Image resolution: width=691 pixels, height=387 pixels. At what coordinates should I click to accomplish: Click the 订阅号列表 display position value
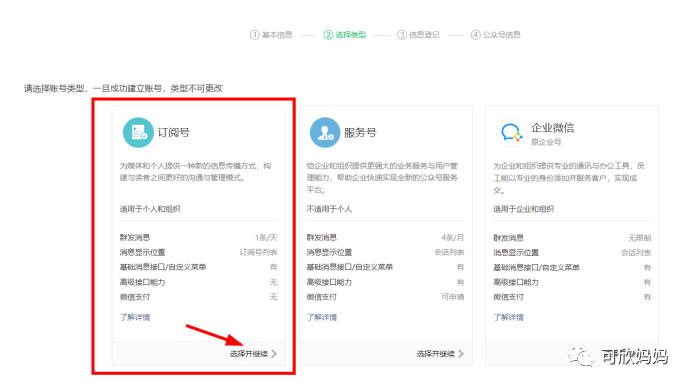point(258,253)
